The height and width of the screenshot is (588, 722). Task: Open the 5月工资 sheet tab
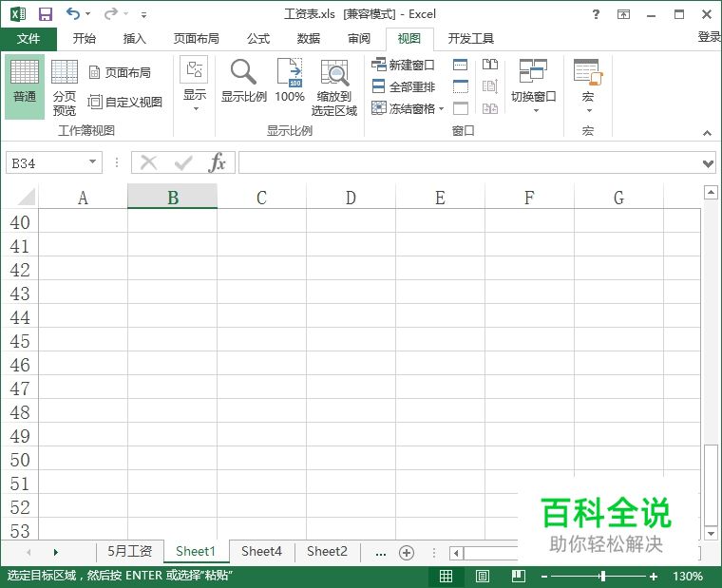130,551
